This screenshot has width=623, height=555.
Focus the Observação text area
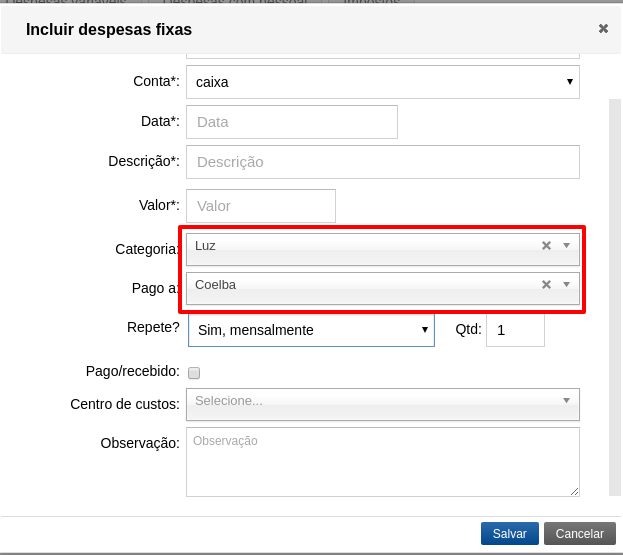[382, 461]
